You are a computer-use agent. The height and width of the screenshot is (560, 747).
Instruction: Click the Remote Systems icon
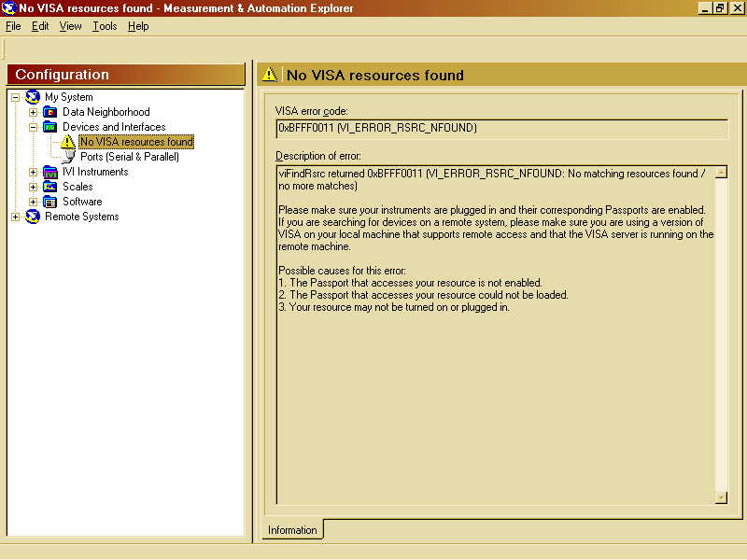33,217
